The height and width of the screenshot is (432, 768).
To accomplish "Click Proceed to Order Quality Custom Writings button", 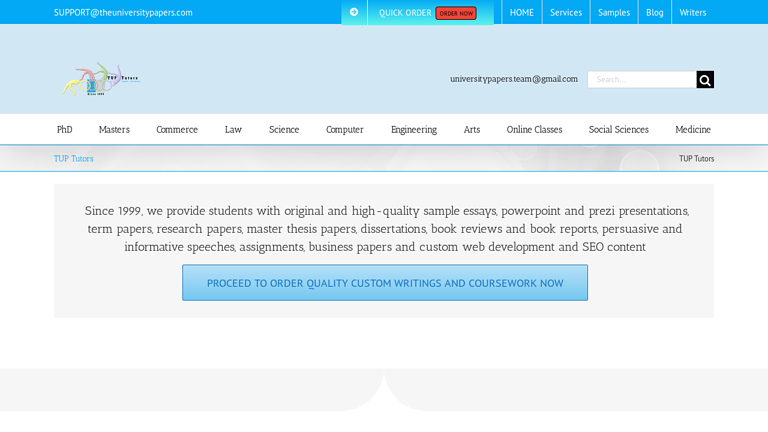I will (x=385, y=283).
